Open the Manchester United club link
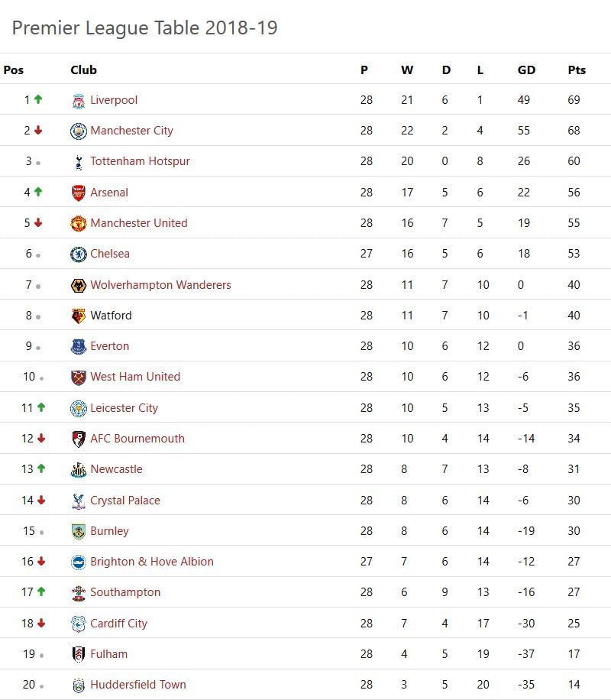This screenshot has height=700, width=611. point(138,223)
